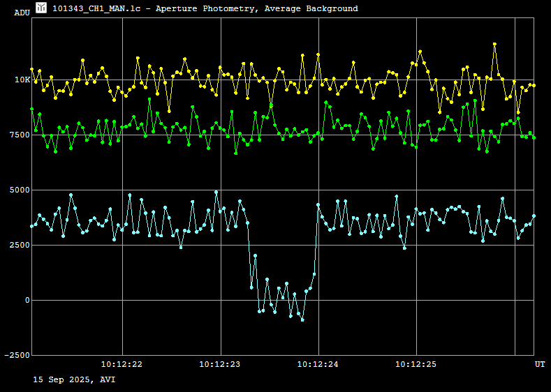This screenshot has width=551, height=392.
Task: Click the UT time zone label
Action: 540,364
